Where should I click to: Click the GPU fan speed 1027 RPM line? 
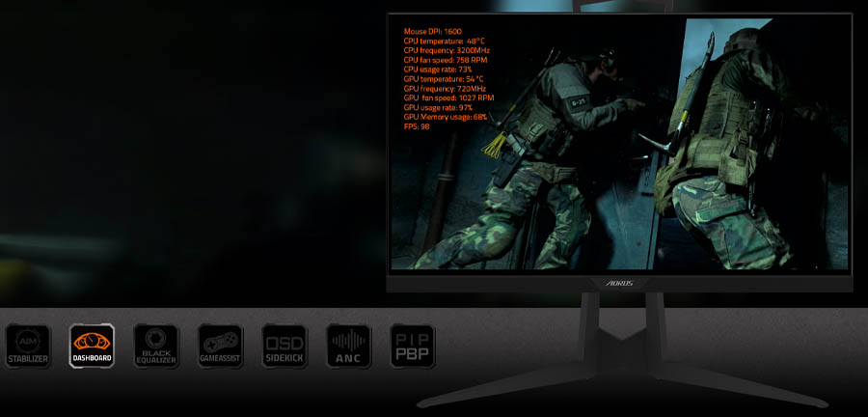tap(448, 97)
